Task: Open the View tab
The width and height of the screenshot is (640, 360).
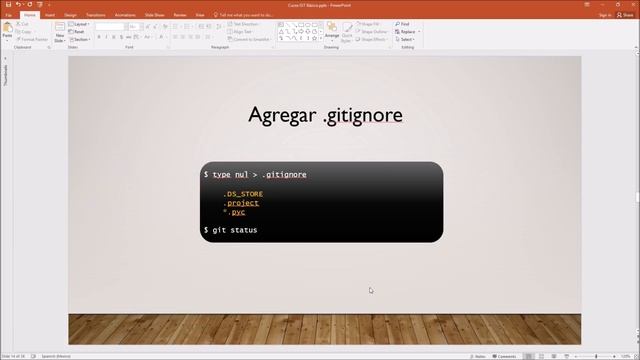Action: 200,15
